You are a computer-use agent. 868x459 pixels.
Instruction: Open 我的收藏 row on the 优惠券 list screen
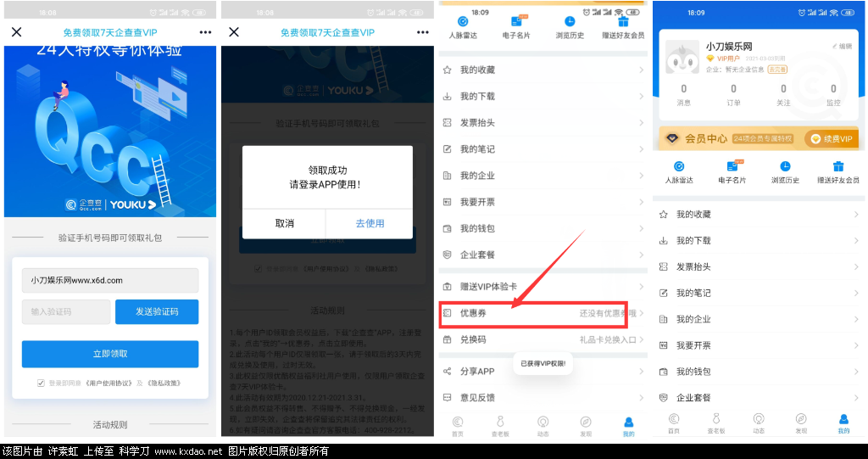tap(543, 70)
